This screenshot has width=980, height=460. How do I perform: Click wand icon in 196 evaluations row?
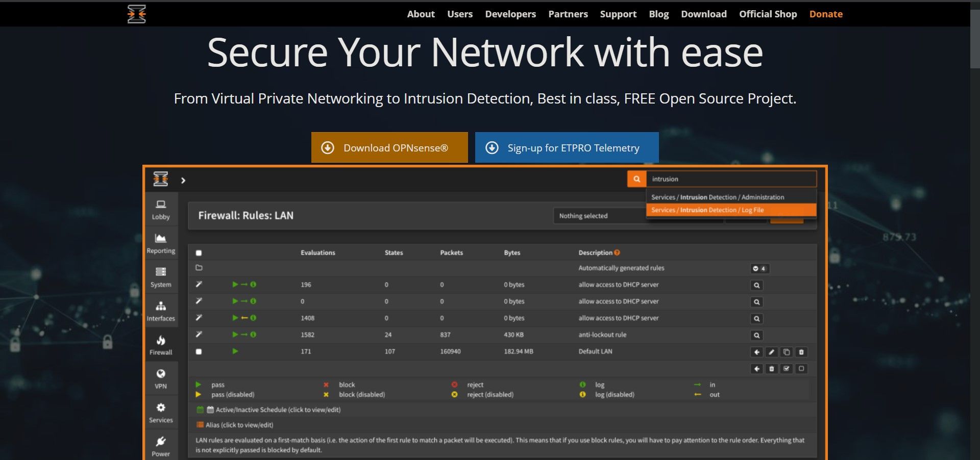199,284
